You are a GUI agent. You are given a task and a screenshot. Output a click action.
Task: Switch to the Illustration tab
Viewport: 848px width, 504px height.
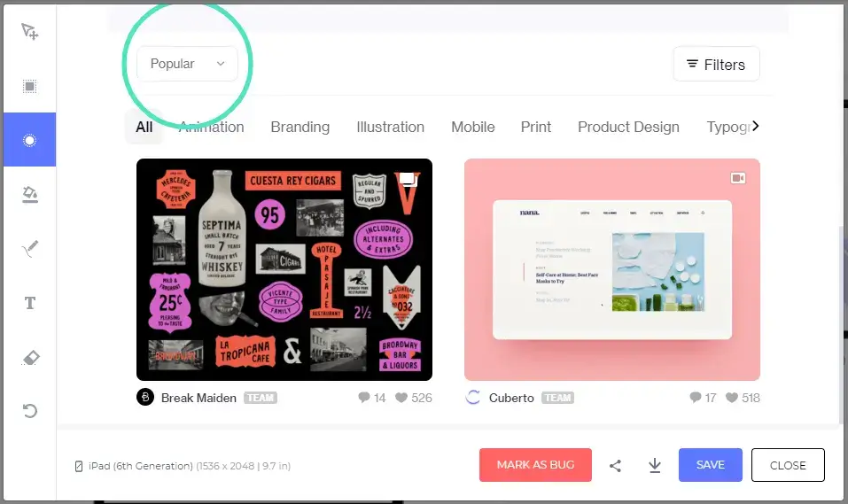click(x=390, y=127)
